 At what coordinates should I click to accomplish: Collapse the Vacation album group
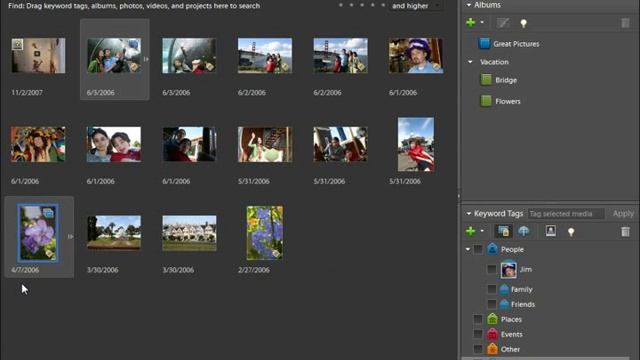[x=470, y=62]
